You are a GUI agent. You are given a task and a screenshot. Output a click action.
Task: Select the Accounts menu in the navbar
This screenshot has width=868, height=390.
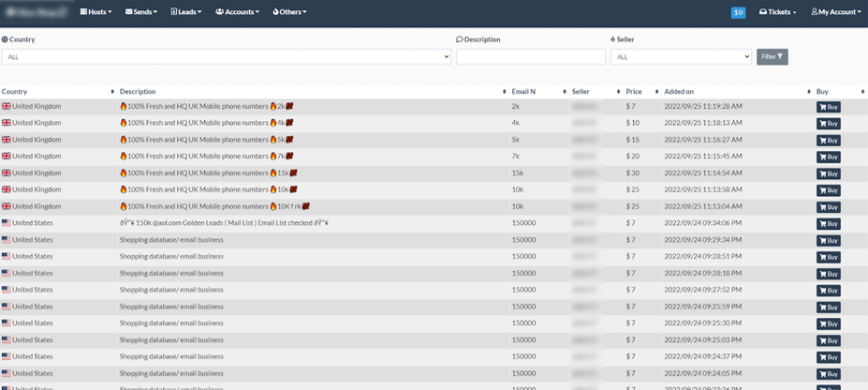pyautogui.click(x=237, y=12)
